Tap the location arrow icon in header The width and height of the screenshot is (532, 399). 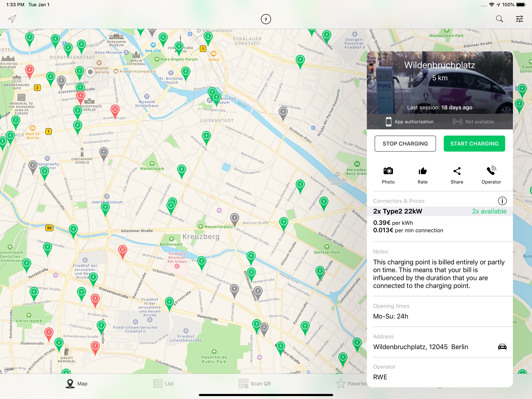pos(12,19)
